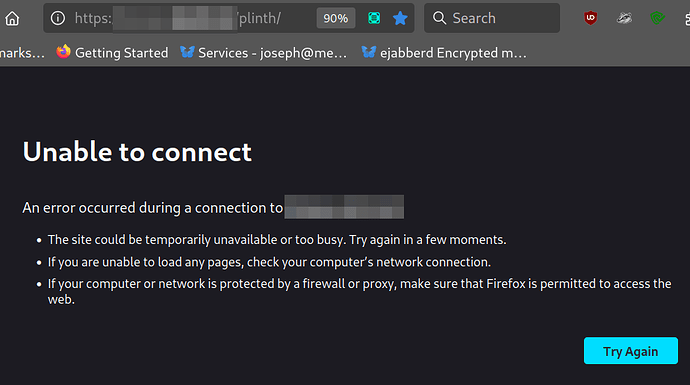Focus the Search input field

(492, 18)
